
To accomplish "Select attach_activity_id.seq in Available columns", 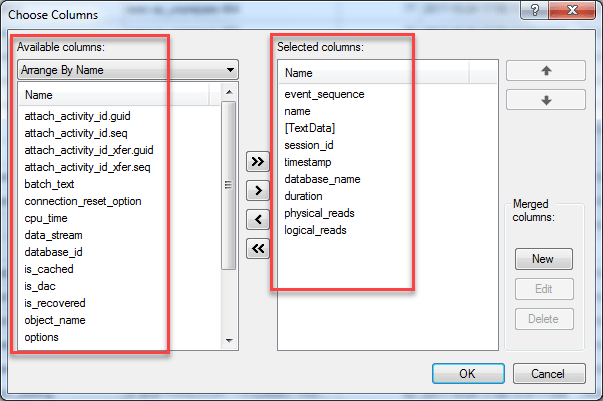I will click(x=76, y=133).
